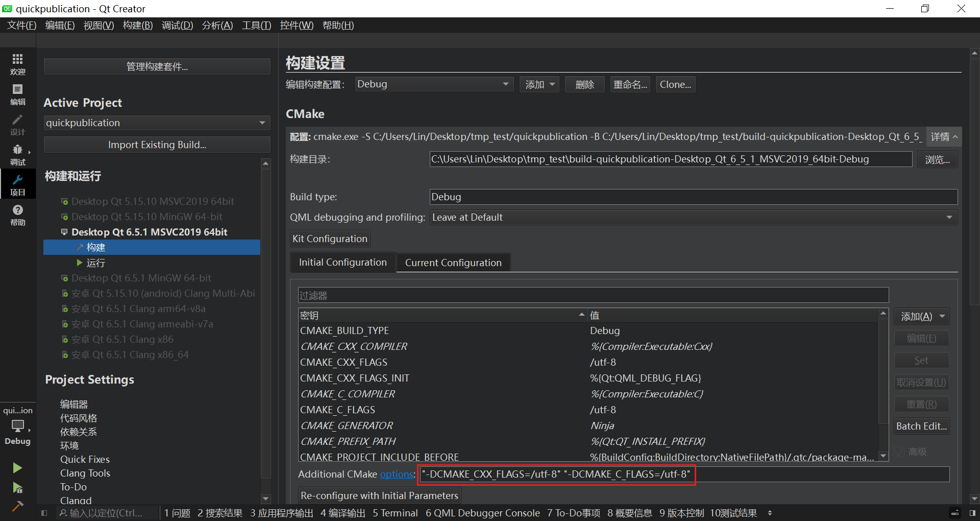
Task: Click the 重命名... rename button
Action: (x=630, y=84)
